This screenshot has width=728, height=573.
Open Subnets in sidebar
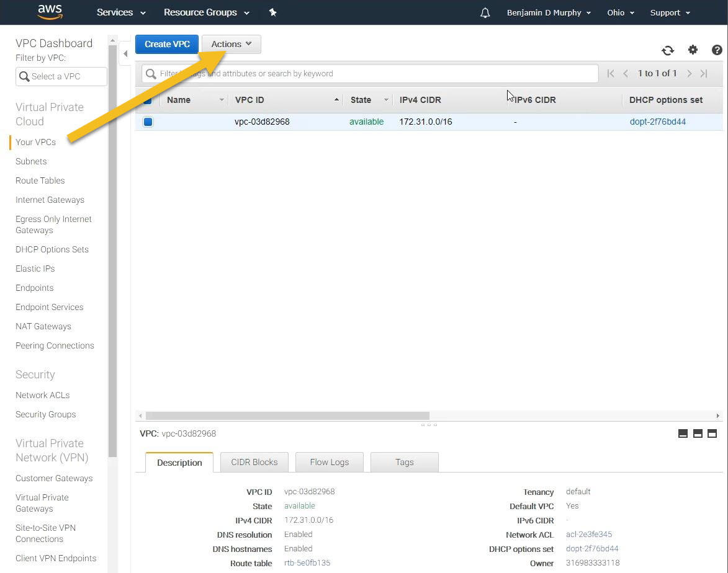click(x=31, y=161)
